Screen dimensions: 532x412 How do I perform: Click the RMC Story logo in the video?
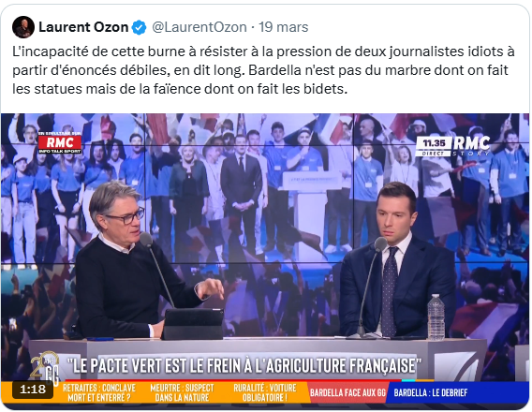(472, 145)
